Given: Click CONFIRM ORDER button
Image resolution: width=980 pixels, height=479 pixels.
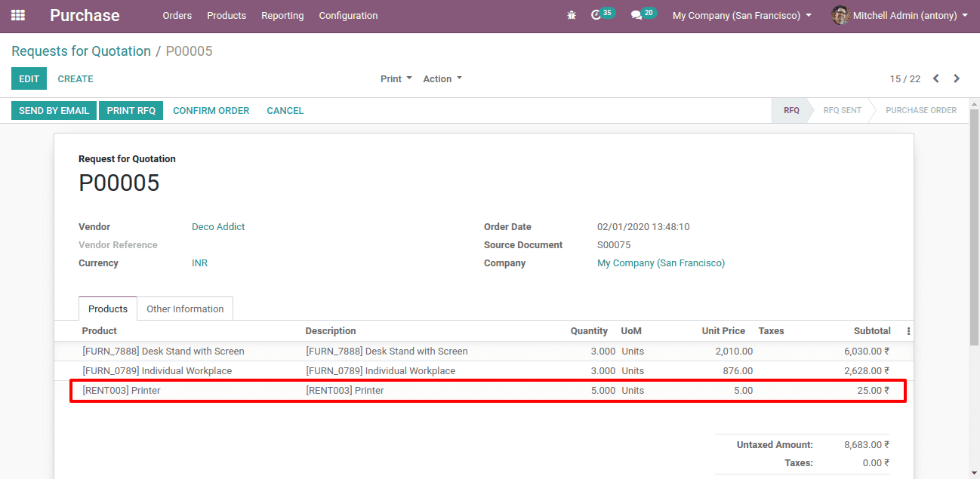Looking at the screenshot, I should 211,110.
